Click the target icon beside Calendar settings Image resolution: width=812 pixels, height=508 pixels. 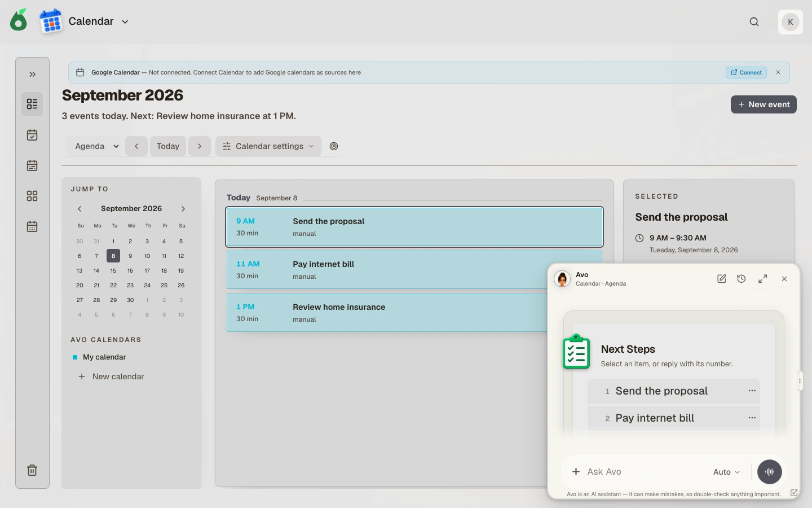pos(334,146)
